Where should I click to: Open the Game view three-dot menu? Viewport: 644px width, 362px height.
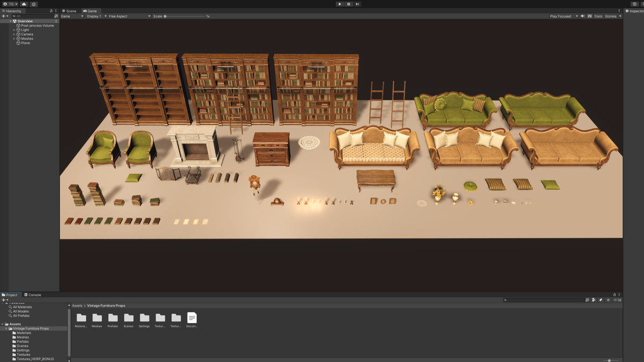coord(619,11)
